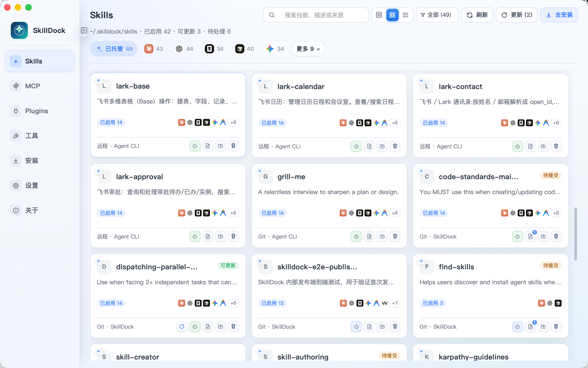
Task: Open folder icon on grill-me card
Action: [x=382, y=236]
